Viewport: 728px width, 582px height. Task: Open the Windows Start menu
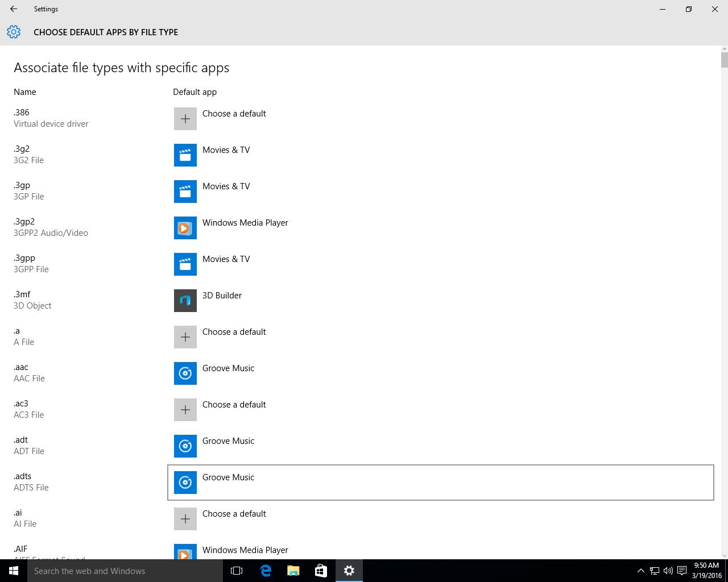point(14,571)
